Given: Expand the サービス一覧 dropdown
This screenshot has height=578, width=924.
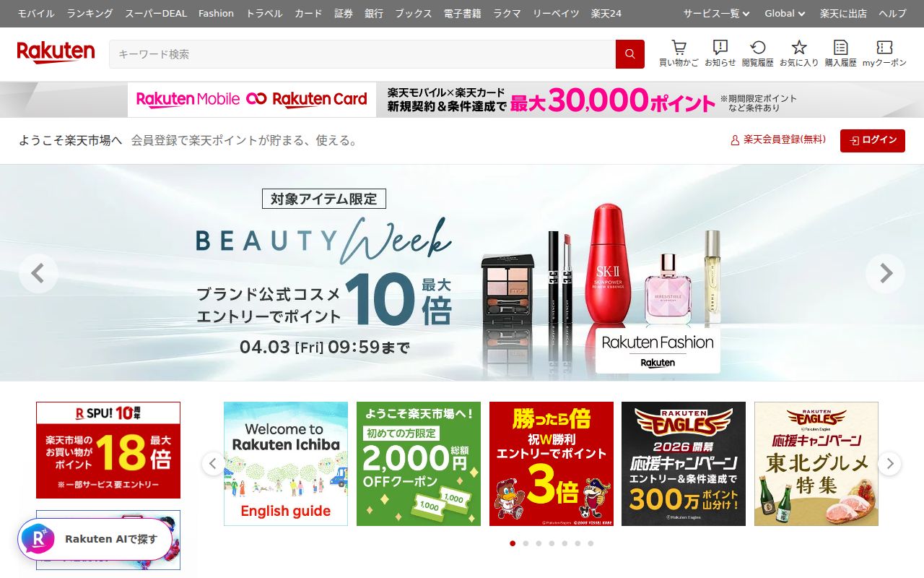Looking at the screenshot, I should (717, 14).
